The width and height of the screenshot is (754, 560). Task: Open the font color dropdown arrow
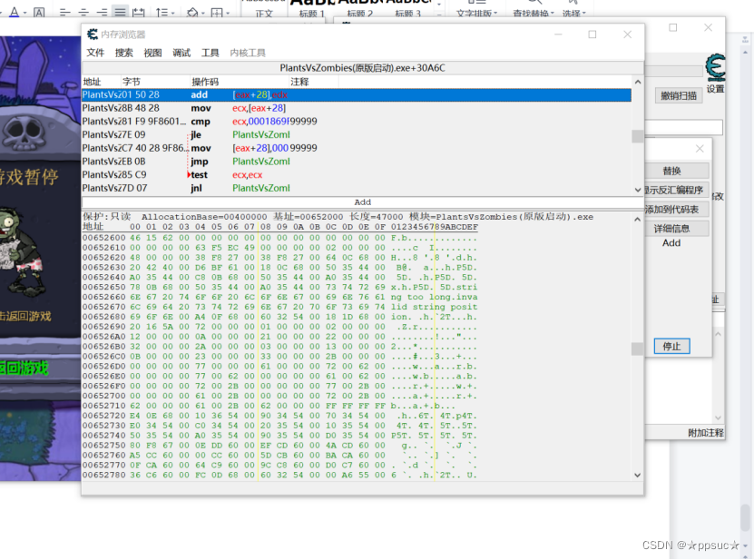25,13
